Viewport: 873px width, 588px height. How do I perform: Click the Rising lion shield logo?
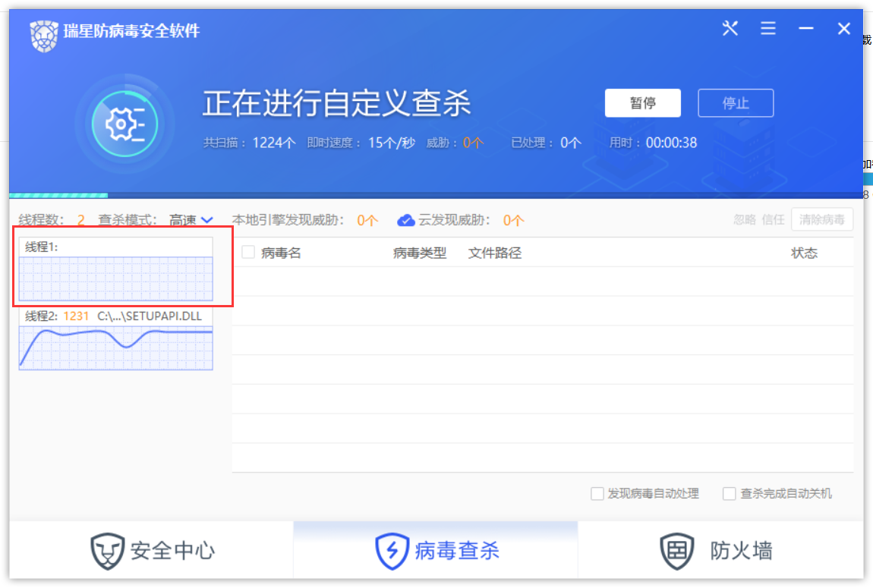44,36
